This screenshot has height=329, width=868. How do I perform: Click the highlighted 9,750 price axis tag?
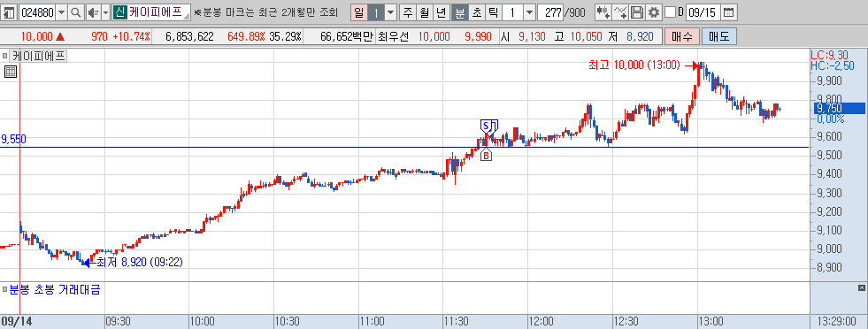[838, 109]
